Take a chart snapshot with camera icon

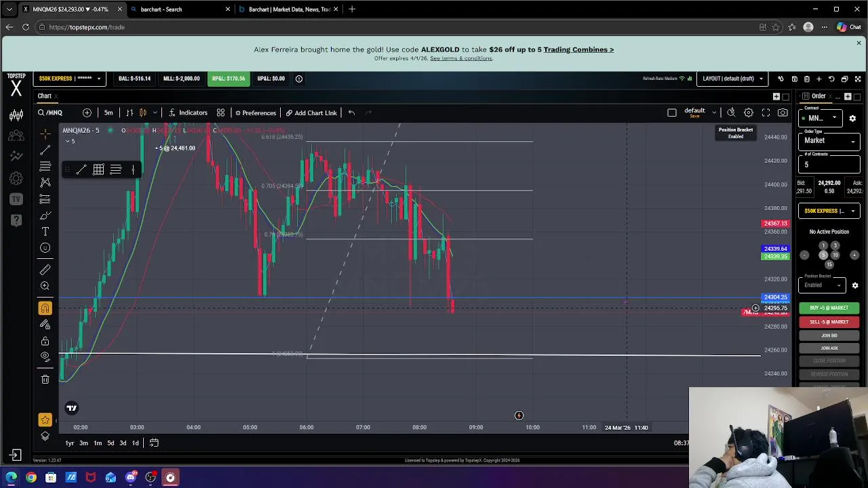(783, 113)
